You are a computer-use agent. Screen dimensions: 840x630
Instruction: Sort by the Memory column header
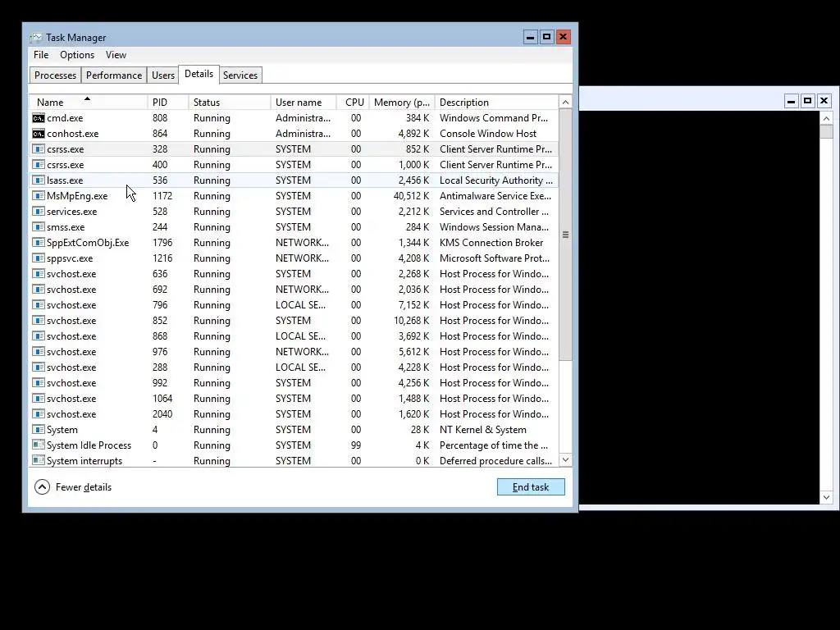point(402,102)
